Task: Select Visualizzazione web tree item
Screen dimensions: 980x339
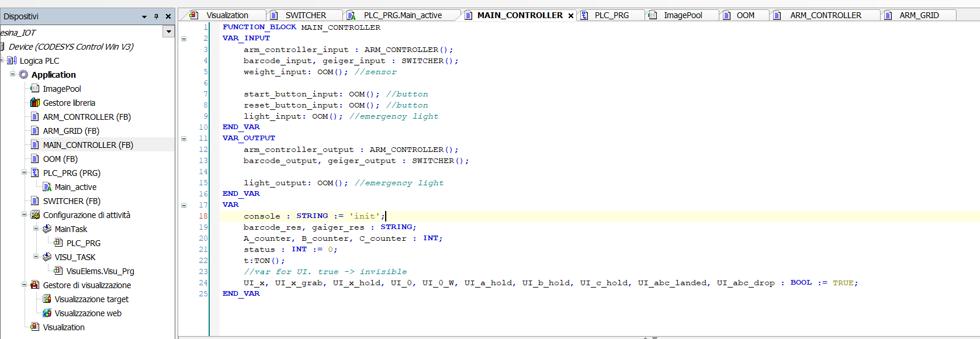Action: coord(88,313)
